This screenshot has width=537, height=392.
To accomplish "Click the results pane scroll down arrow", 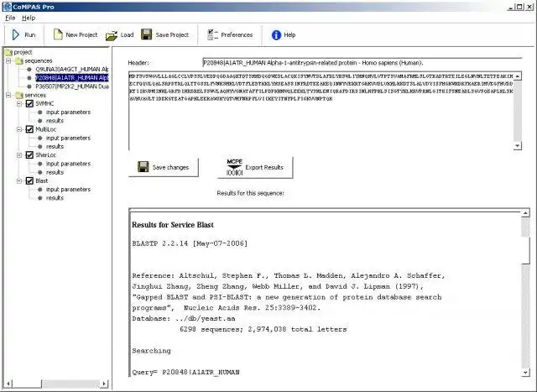I will (x=525, y=372).
